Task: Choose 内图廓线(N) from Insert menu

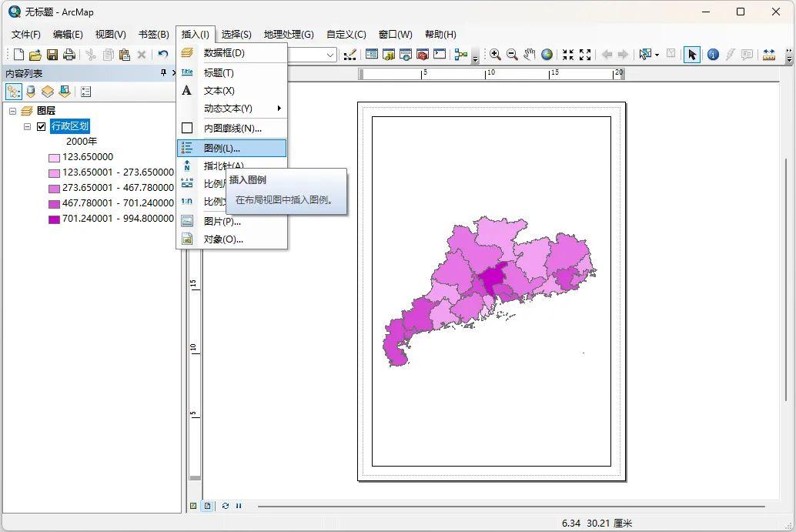Action: (x=232, y=128)
